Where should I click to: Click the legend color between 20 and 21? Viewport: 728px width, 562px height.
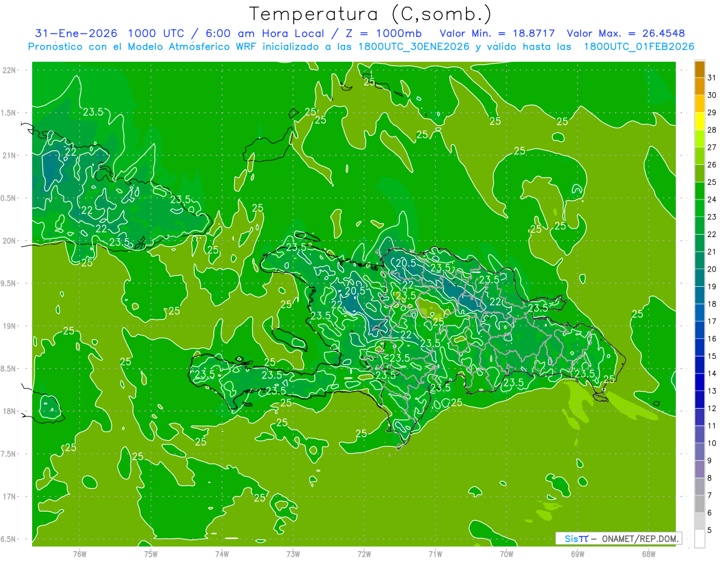coord(699,261)
